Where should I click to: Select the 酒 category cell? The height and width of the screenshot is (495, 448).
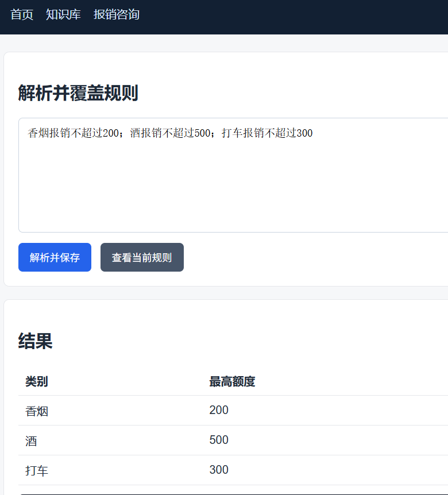click(31, 441)
